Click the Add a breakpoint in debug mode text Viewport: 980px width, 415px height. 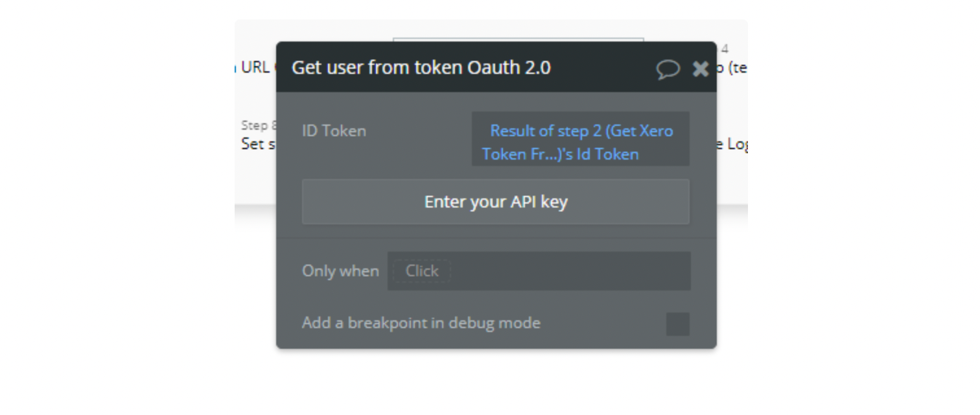(421, 323)
